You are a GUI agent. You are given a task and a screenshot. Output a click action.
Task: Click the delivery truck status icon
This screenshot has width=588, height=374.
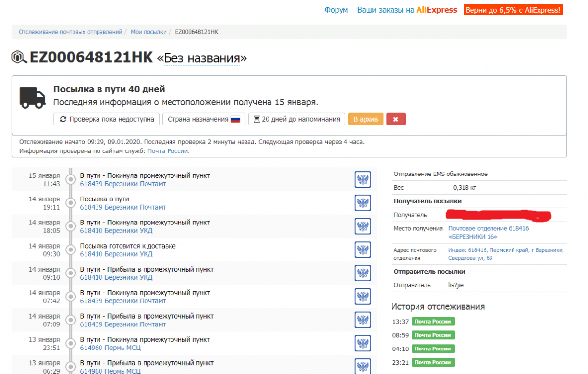pos(32,98)
